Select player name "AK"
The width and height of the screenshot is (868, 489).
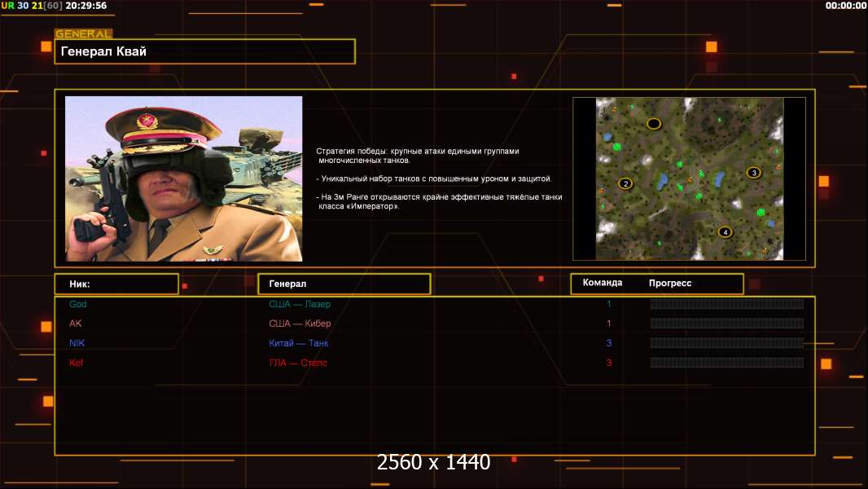(x=75, y=324)
